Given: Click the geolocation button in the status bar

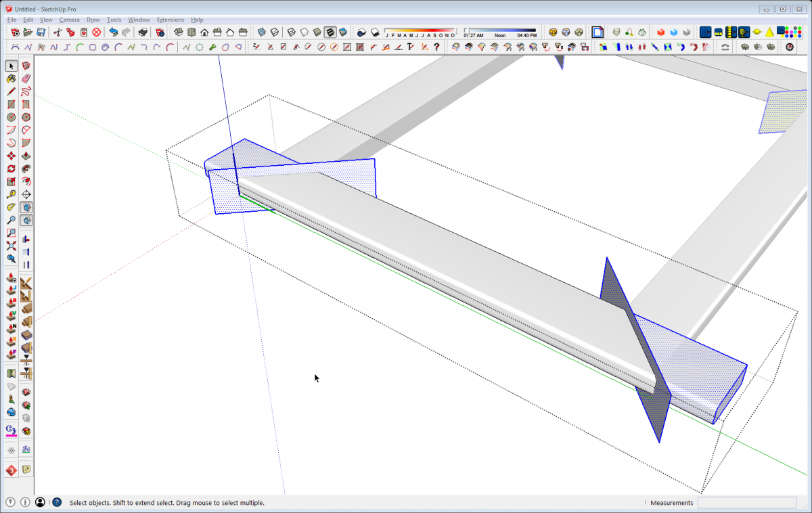Looking at the screenshot, I should click(x=10, y=502).
